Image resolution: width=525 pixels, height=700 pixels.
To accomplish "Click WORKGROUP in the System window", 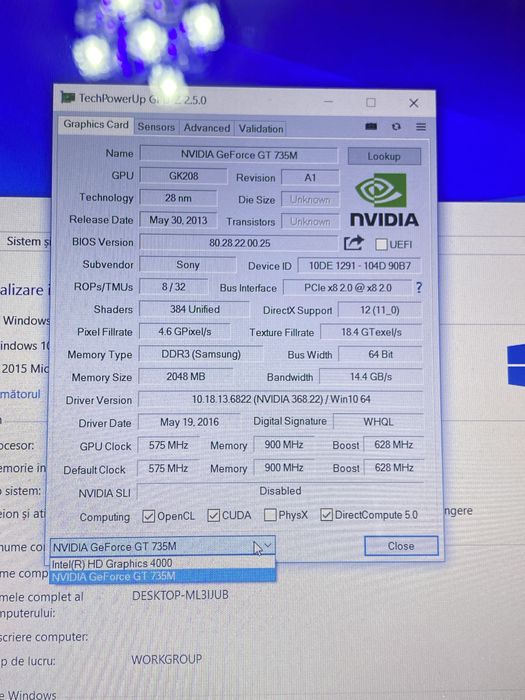I will (167, 659).
